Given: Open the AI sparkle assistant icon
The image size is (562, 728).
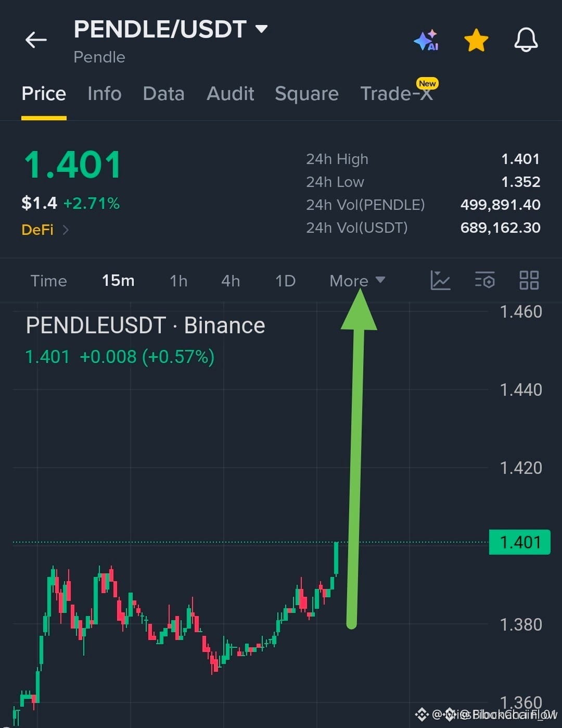Looking at the screenshot, I should (x=426, y=40).
